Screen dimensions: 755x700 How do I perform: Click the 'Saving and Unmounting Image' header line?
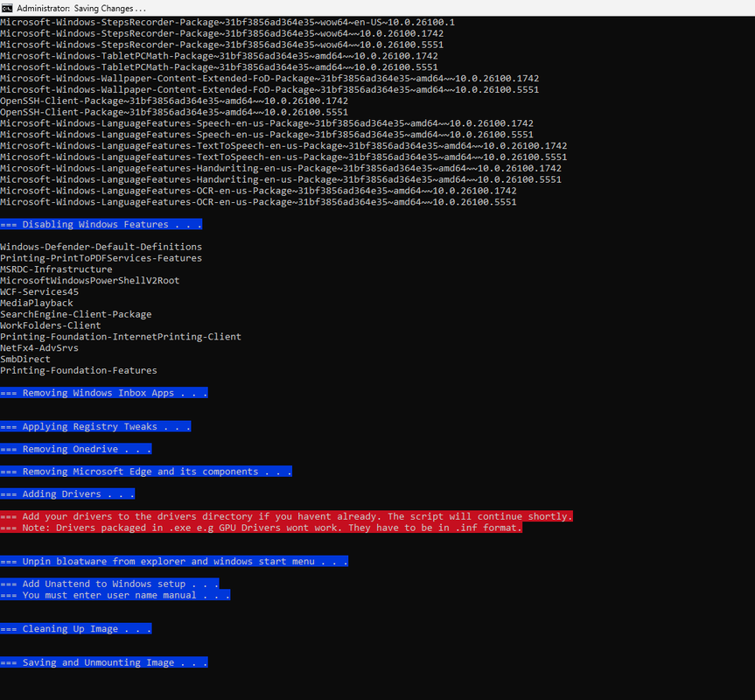tap(104, 662)
